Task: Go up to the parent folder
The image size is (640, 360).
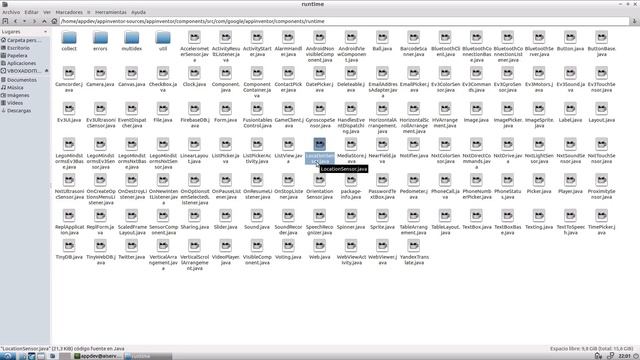Action: pyautogui.click(x=44, y=21)
